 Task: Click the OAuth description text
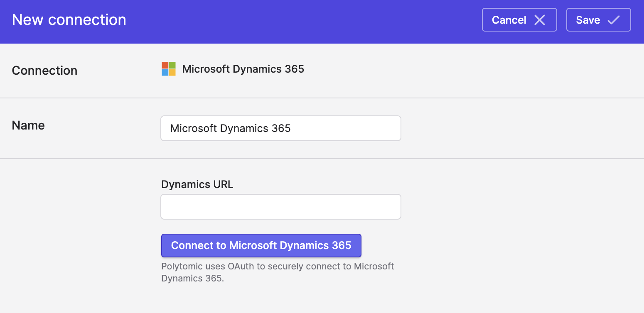(278, 272)
